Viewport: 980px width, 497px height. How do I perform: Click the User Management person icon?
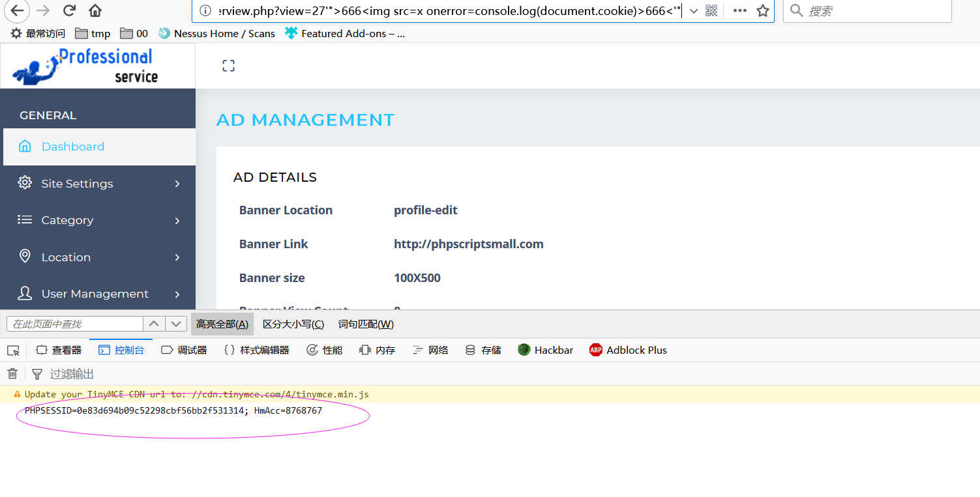[25, 293]
